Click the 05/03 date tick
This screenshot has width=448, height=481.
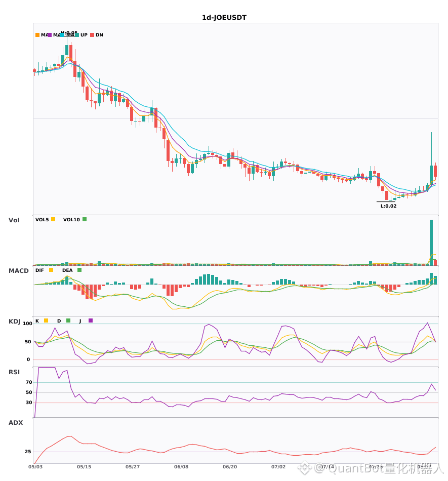coord(35,467)
